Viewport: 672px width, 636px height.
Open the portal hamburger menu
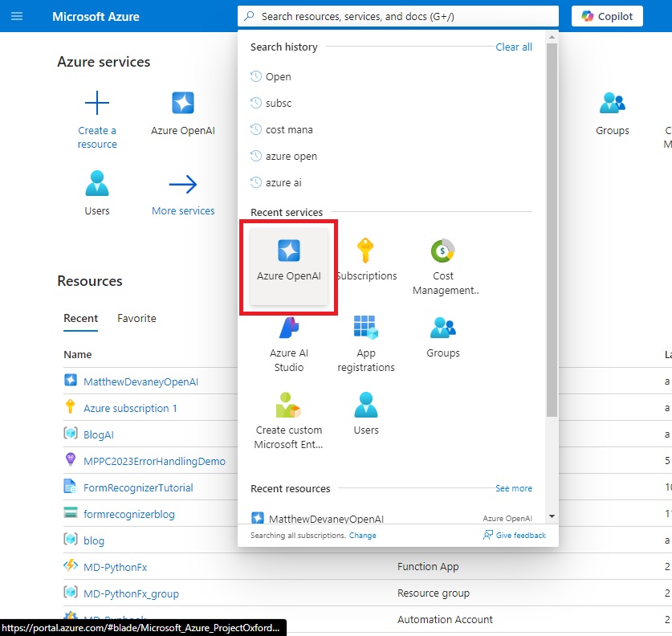pyautogui.click(x=17, y=16)
